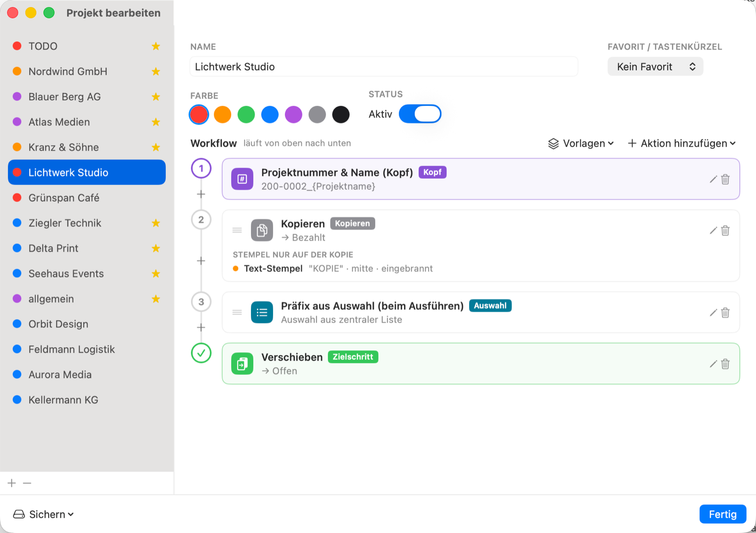
Task: Click the favorite star of Seehaus Events
Action: [156, 273]
